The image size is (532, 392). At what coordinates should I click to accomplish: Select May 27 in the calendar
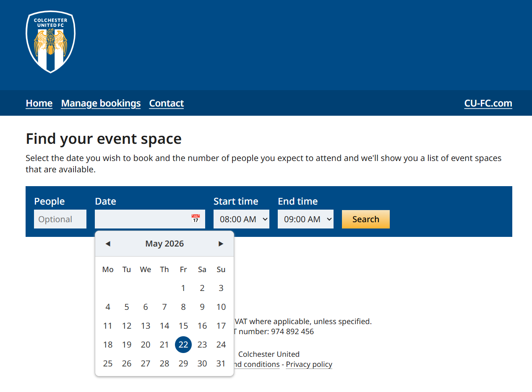tap(146, 363)
